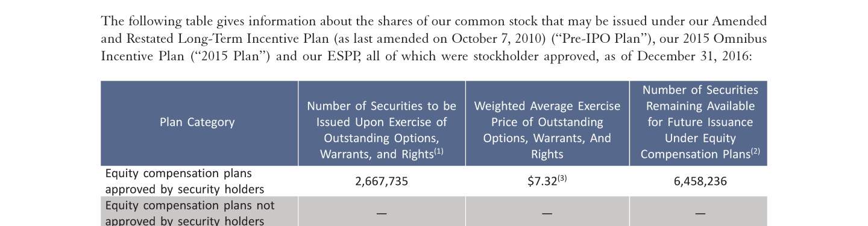The width and height of the screenshot is (868, 226).
Task: Click the 2,667,735 value cell
Action: coord(382,181)
